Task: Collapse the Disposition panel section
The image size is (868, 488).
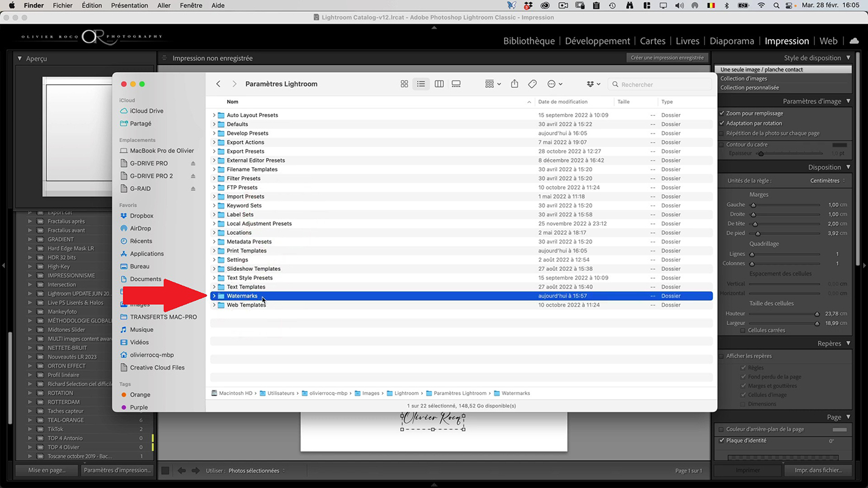Action: (x=848, y=167)
